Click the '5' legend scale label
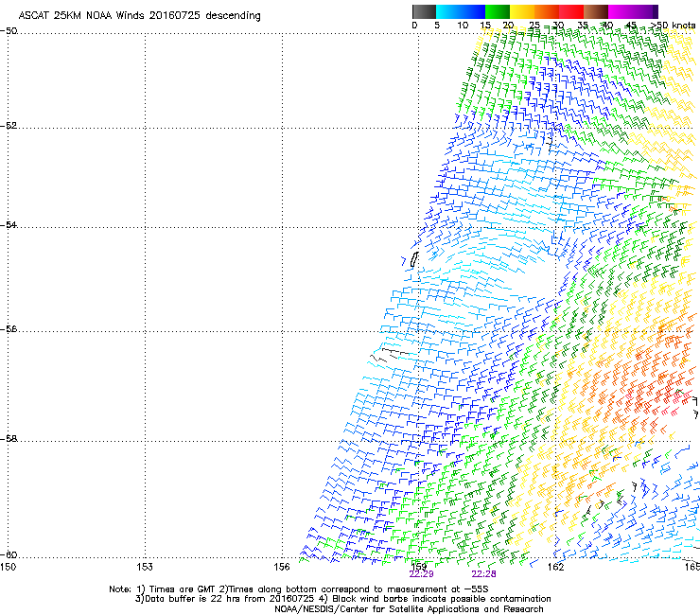 click(437, 26)
